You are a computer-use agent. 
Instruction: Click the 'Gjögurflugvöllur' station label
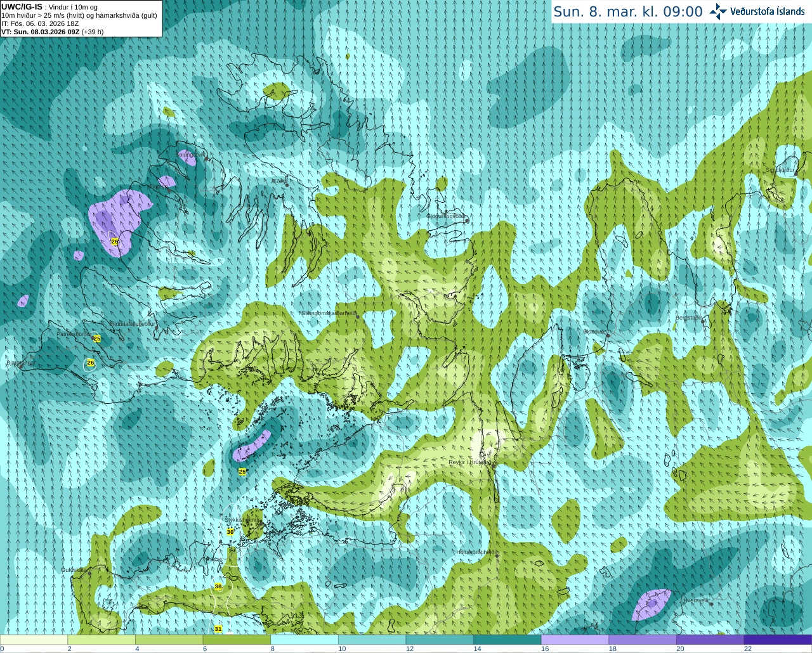(x=447, y=216)
